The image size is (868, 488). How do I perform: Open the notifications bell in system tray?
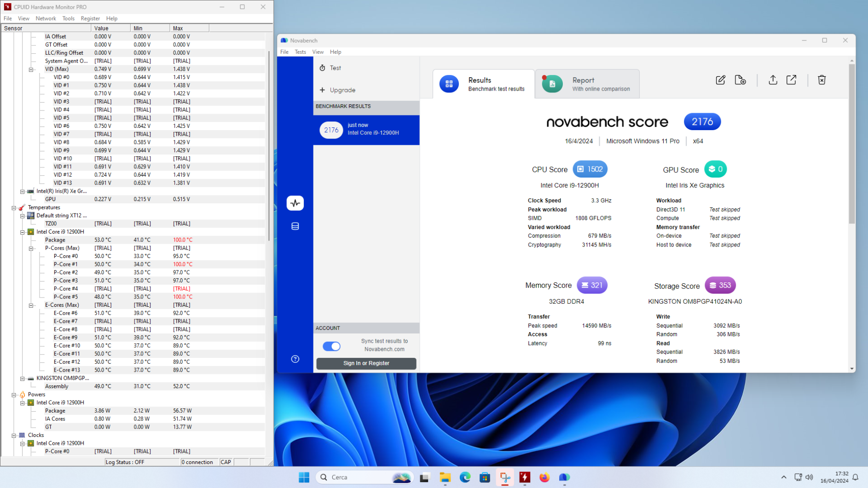(x=856, y=477)
